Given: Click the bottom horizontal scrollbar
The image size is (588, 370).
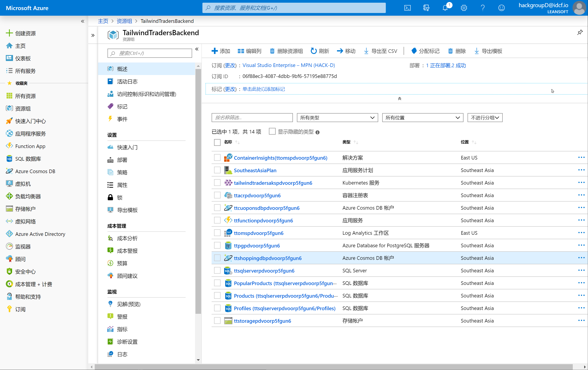Looking at the screenshot, I should (333, 367).
